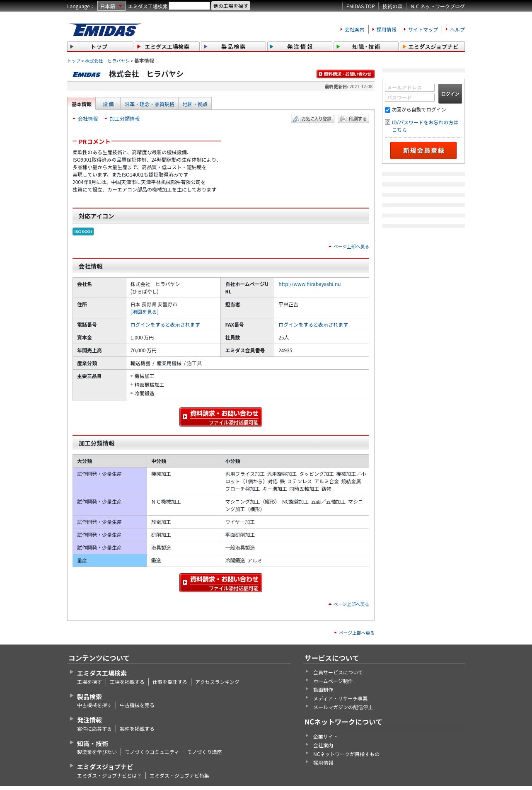This screenshot has width=532, height=790.
Task: Click the EMIDAS logo in the header
Action: pos(105,30)
